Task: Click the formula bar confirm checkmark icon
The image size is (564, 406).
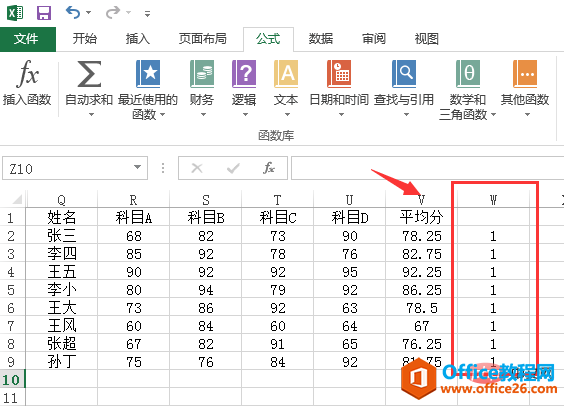Action: (233, 168)
